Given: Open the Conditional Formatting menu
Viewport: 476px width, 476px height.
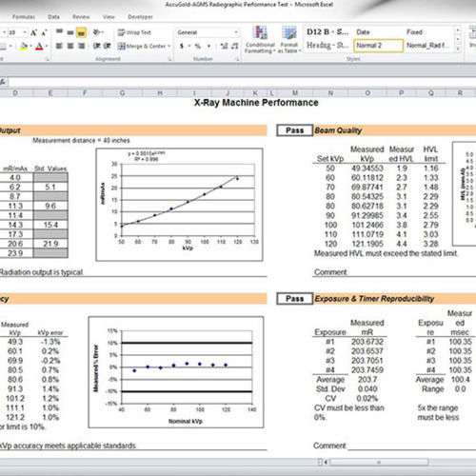Looking at the screenshot, I should coord(260,39).
